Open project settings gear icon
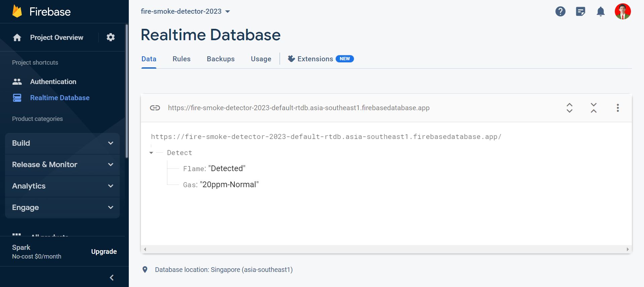This screenshot has height=287, width=644. point(111,37)
